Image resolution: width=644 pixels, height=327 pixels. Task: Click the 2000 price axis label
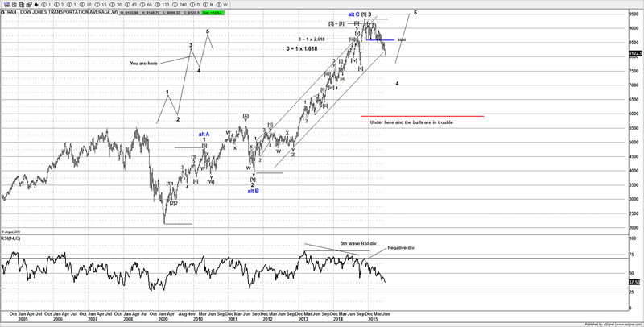tap(633, 228)
